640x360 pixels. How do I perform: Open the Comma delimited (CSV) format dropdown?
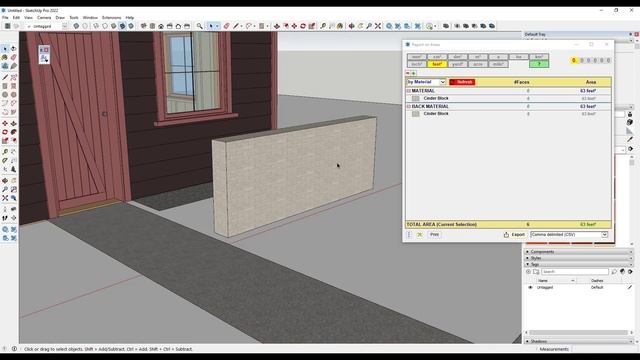click(x=569, y=235)
